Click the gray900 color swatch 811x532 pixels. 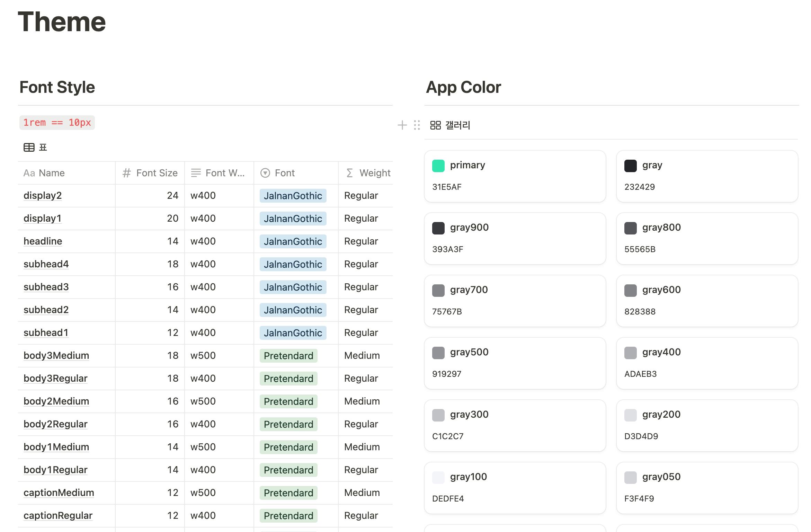click(438, 228)
